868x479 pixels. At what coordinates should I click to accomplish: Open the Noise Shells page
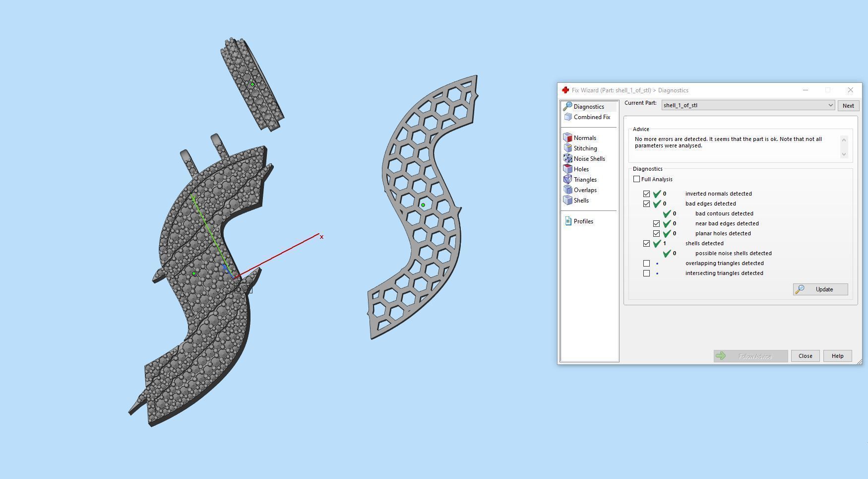589,159
